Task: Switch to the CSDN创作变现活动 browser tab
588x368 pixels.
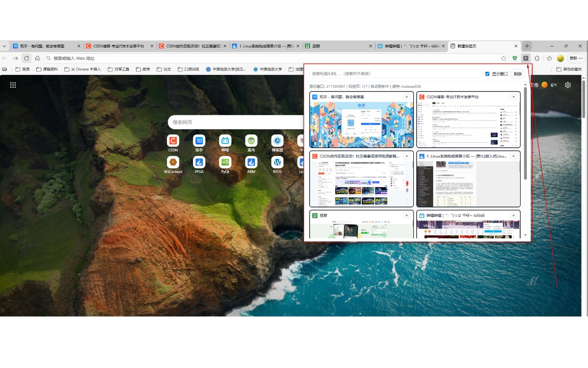Action: (x=192, y=46)
